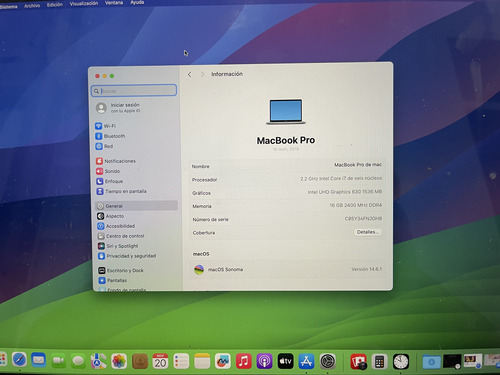Open the Ayuda menu
This screenshot has height=375, width=500.
click(137, 2)
